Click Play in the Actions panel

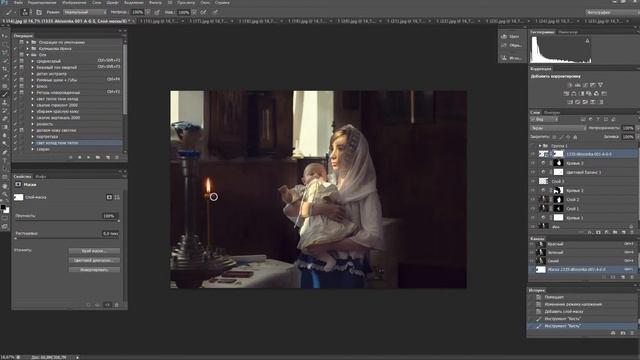[x=89, y=157]
